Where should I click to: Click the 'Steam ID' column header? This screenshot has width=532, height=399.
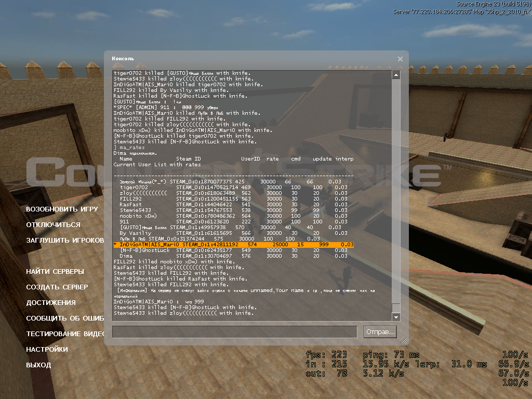[x=189, y=159]
